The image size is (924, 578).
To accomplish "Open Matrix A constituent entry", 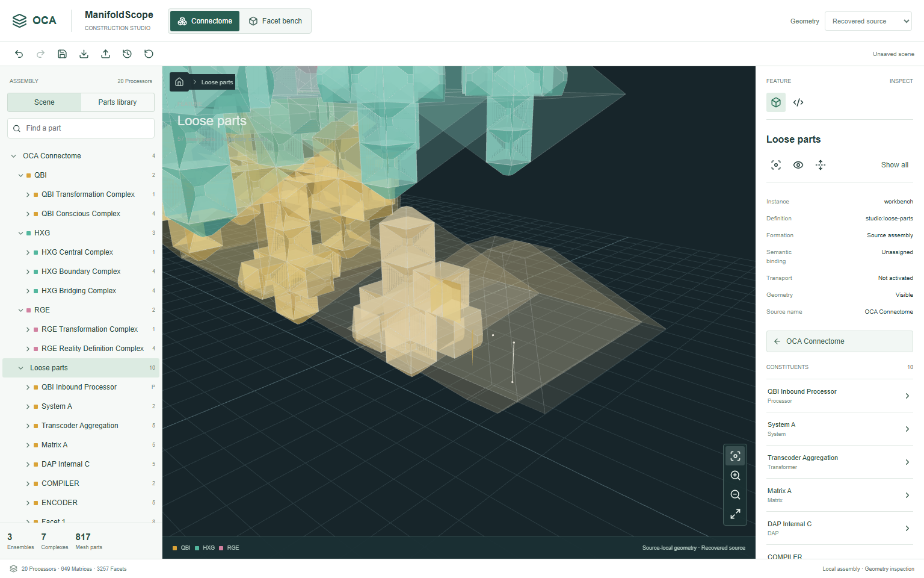I will [x=840, y=495].
